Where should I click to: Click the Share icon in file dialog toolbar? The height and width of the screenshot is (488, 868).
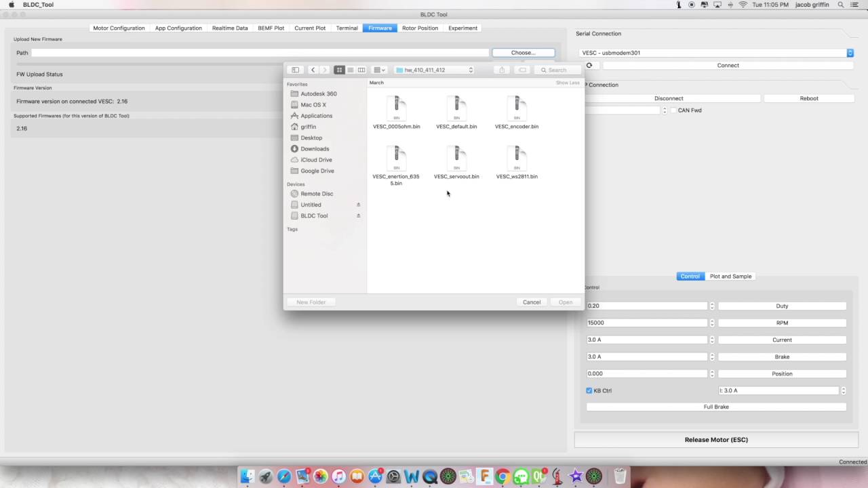coord(502,70)
